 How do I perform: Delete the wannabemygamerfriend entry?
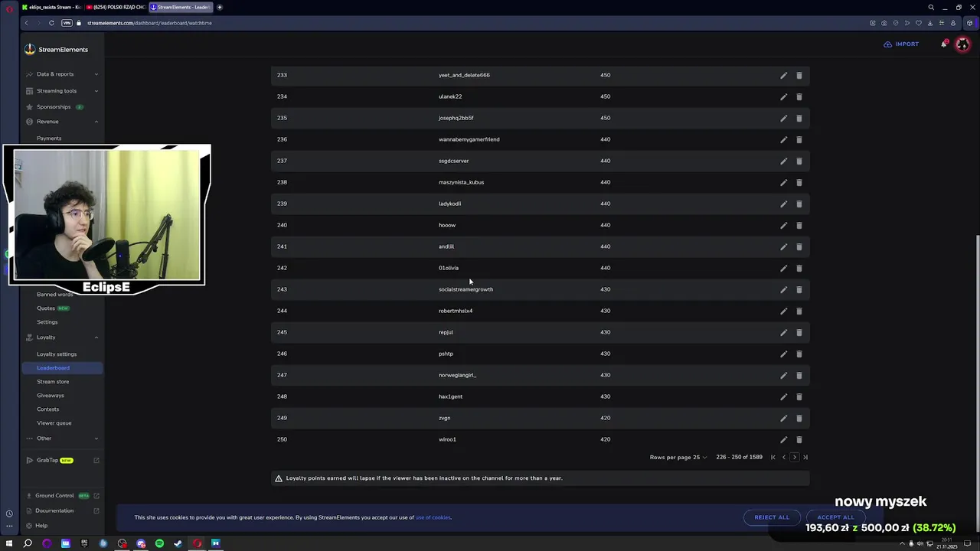pyautogui.click(x=799, y=139)
